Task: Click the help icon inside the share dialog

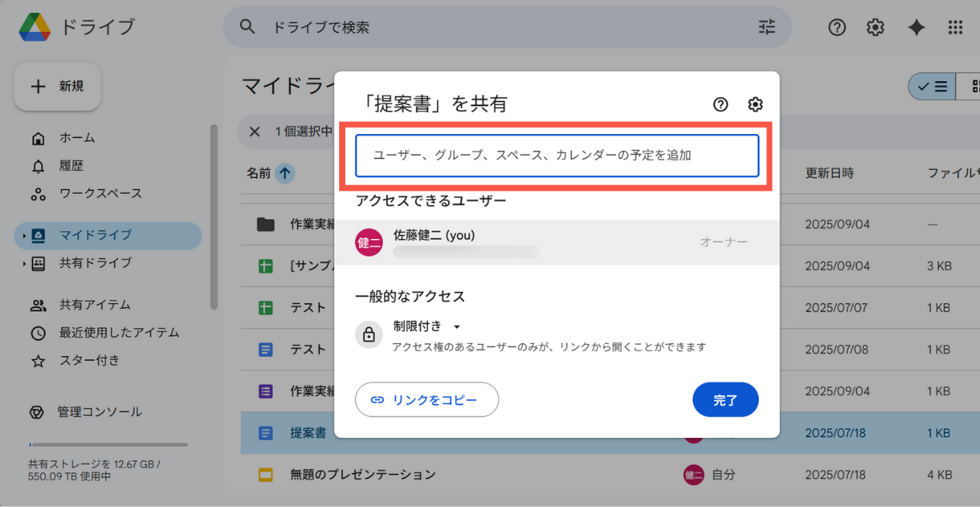Action: [720, 104]
